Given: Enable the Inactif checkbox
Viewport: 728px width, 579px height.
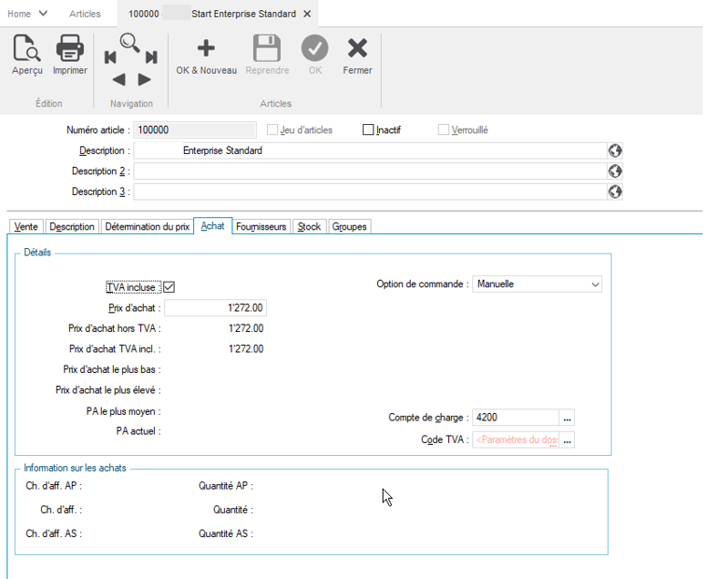Looking at the screenshot, I should pos(368,129).
